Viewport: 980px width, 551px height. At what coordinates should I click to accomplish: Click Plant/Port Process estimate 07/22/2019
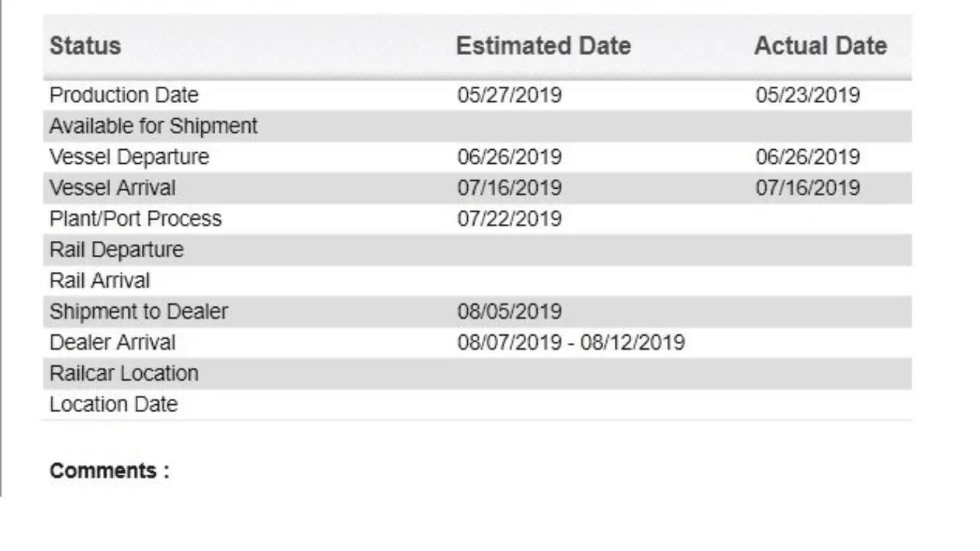coord(509,219)
